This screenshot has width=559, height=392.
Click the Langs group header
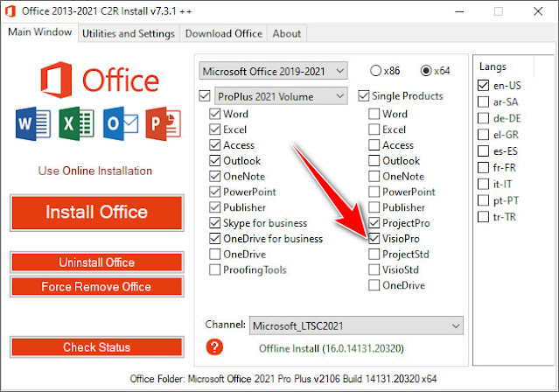(493, 66)
